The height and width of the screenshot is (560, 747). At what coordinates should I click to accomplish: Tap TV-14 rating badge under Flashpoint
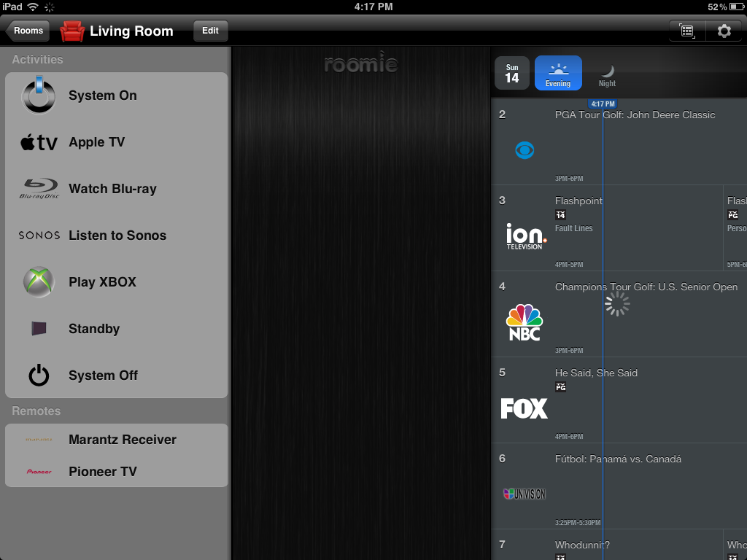(561, 215)
